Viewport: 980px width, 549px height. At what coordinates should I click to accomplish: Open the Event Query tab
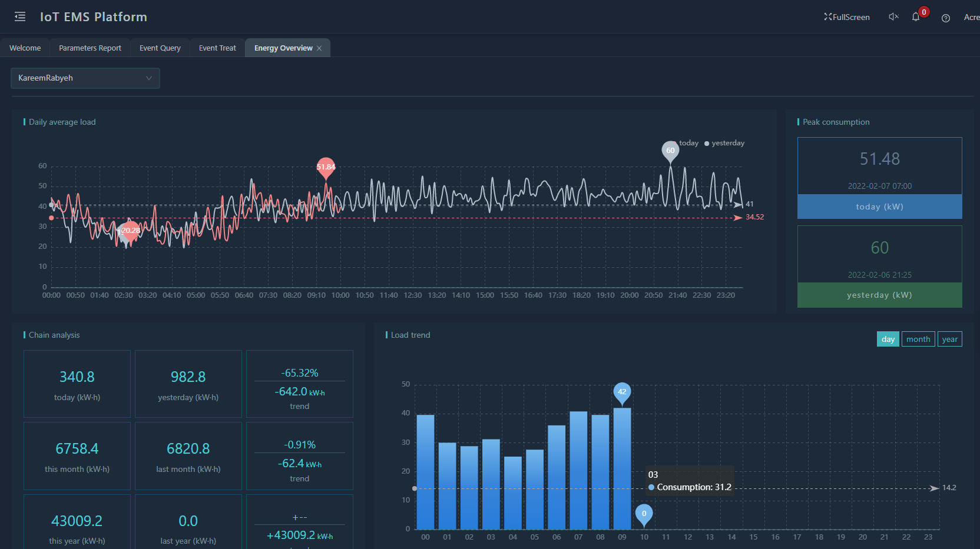160,48
